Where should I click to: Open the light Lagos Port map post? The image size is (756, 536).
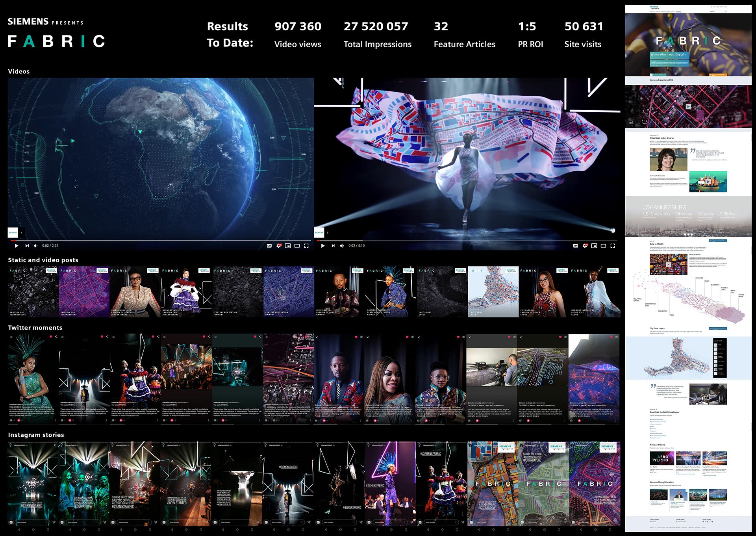pos(493,292)
